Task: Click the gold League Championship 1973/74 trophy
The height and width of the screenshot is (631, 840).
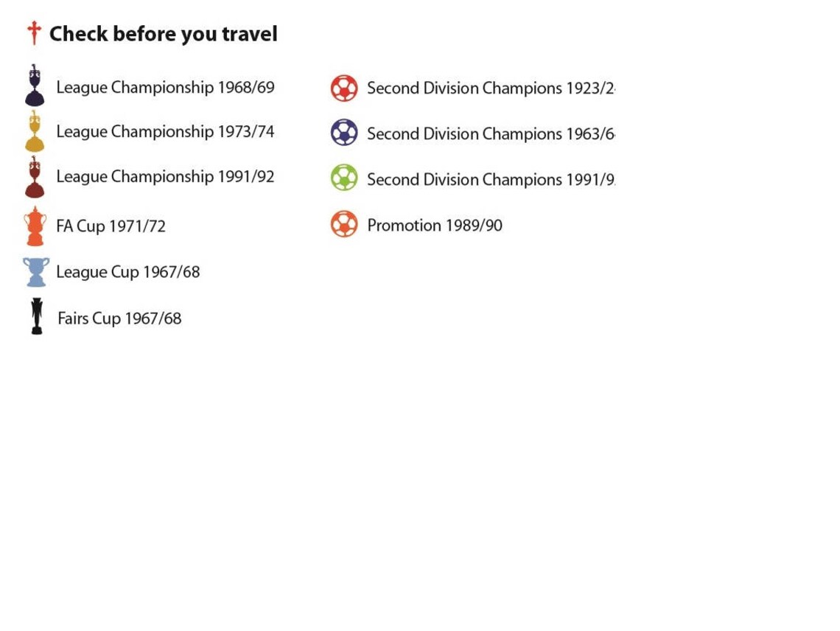Action: (x=35, y=130)
